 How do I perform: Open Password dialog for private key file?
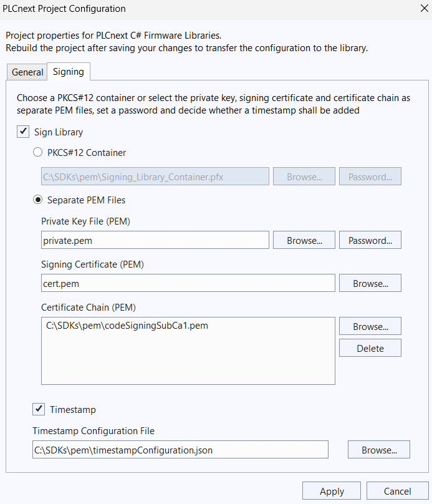point(370,240)
